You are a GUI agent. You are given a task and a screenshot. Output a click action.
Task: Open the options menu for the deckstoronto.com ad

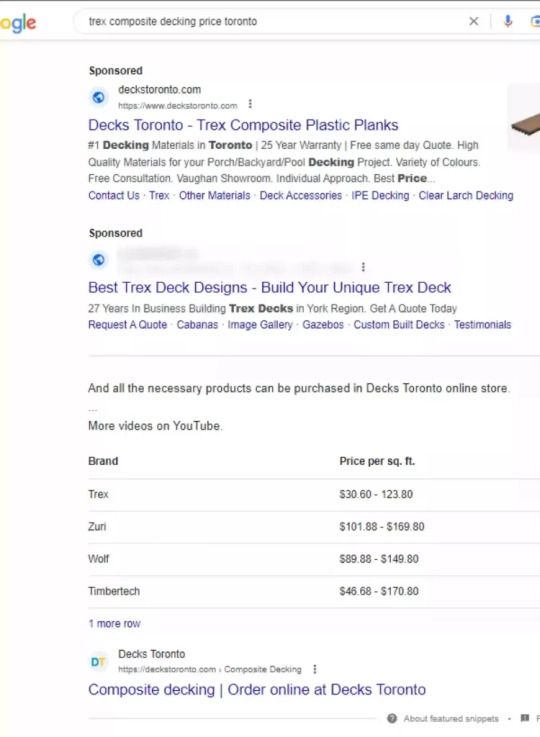250,104
